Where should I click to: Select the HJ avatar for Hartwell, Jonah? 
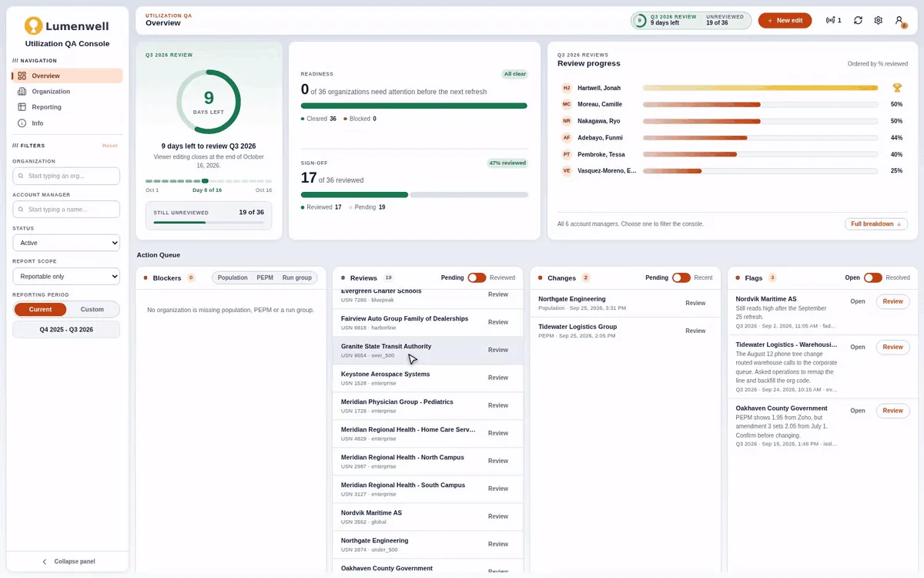point(567,88)
